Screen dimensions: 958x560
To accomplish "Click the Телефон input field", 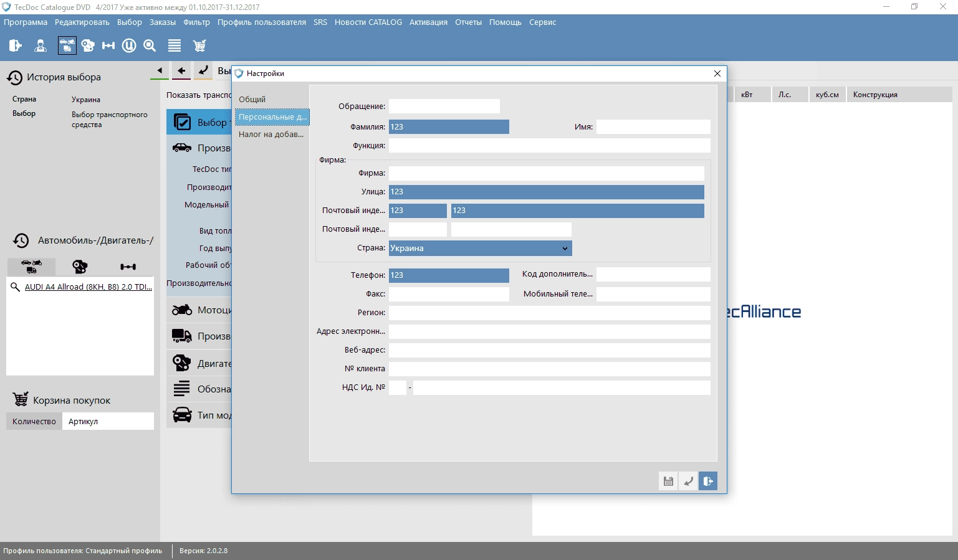I will pos(449,275).
